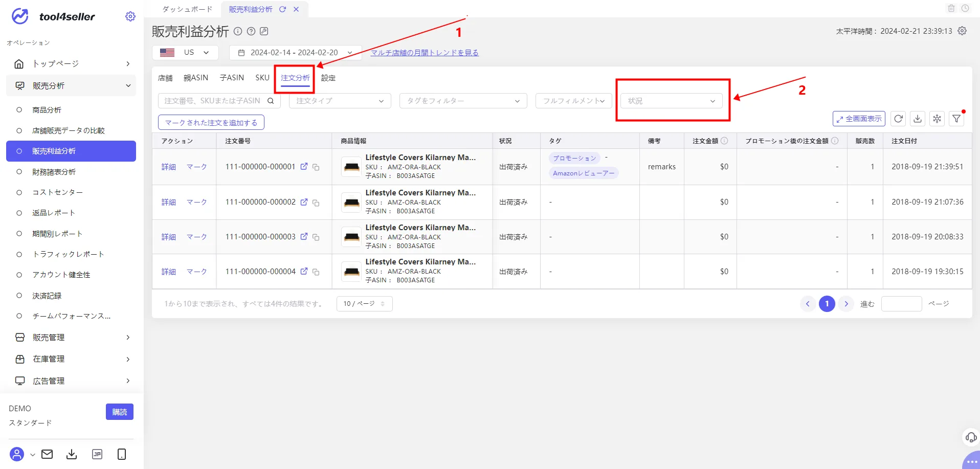980x469 pixels.
Task: Switch to the SKU tab
Action: (262, 78)
